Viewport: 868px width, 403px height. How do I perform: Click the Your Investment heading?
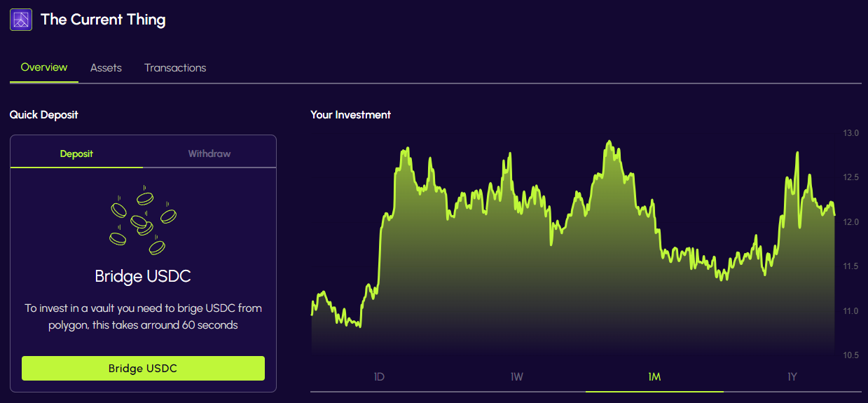coord(350,114)
